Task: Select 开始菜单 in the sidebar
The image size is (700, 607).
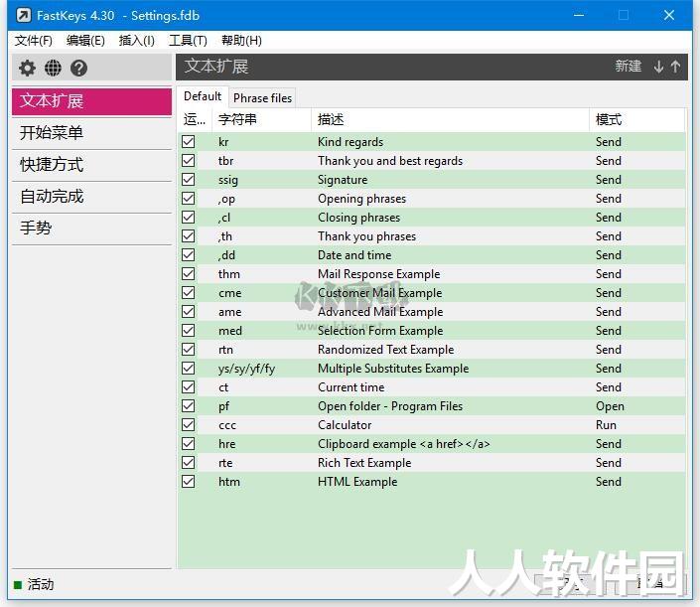Action: point(91,133)
